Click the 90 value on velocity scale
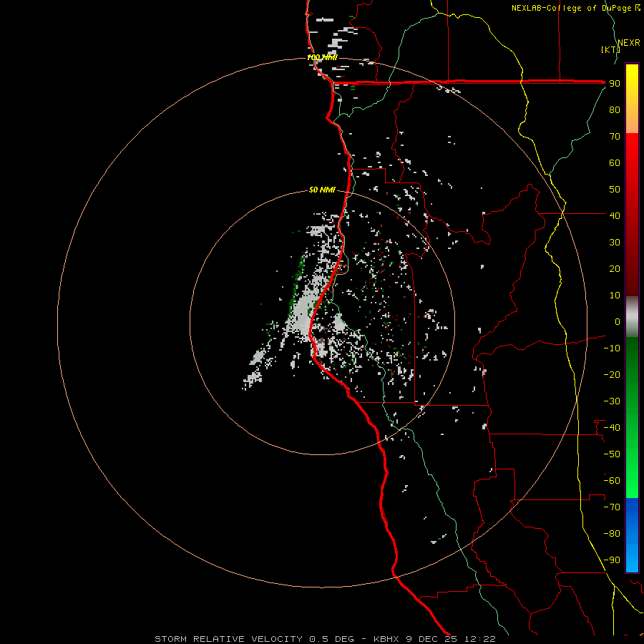The width and height of the screenshot is (644, 644). point(615,84)
